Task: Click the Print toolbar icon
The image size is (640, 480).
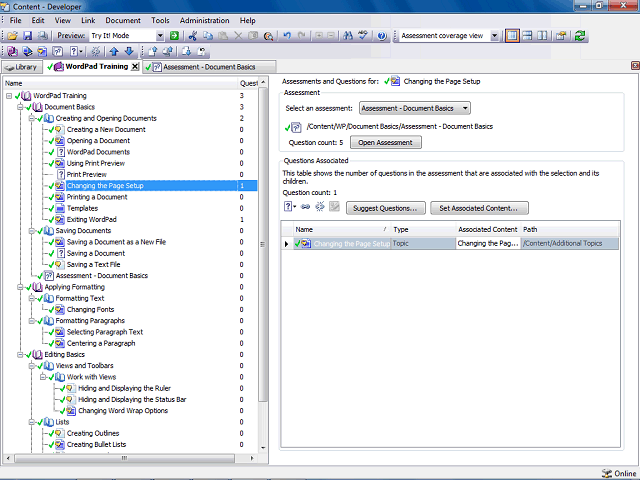Action: (42, 36)
